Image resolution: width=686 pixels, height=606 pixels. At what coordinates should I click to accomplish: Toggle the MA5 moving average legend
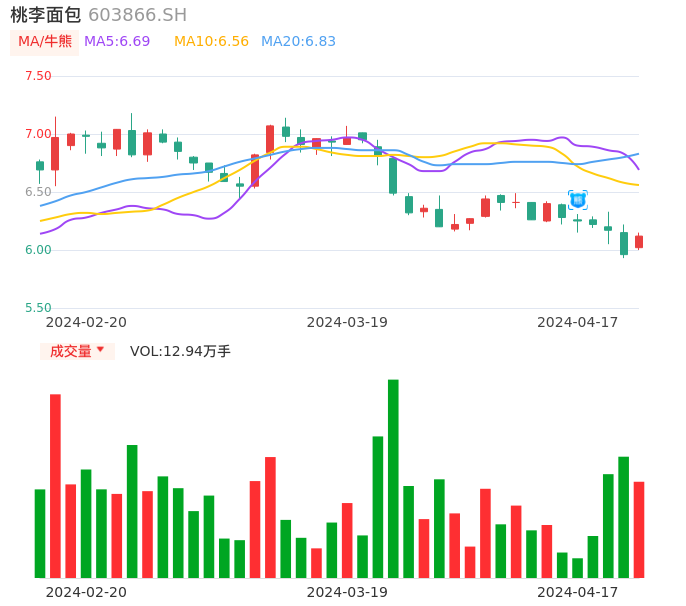click(117, 42)
